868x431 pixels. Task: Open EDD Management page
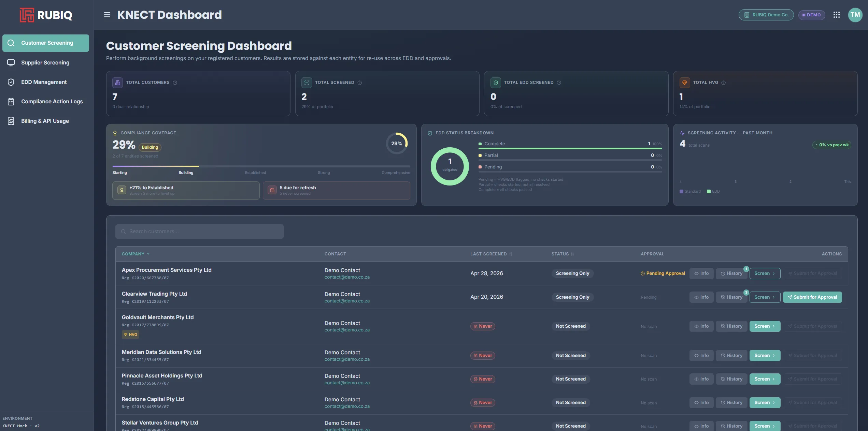coord(46,82)
